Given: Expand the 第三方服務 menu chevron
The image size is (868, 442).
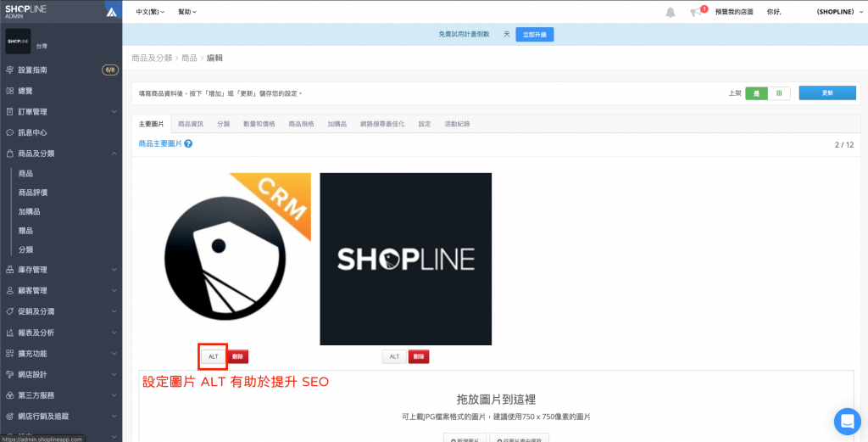Looking at the screenshot, I should [x=114, y=395].
